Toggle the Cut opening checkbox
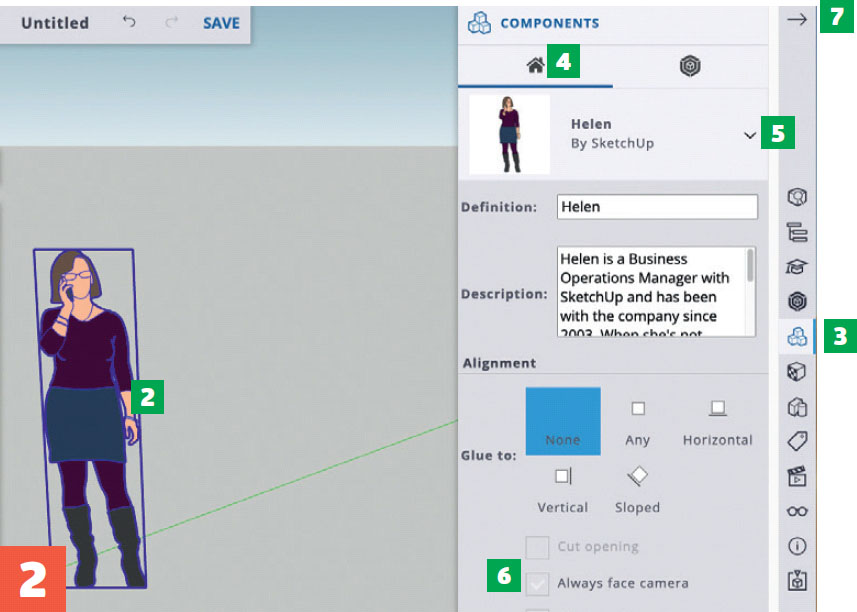This screenshot has height=612, width=857. (x=538, y=547)
